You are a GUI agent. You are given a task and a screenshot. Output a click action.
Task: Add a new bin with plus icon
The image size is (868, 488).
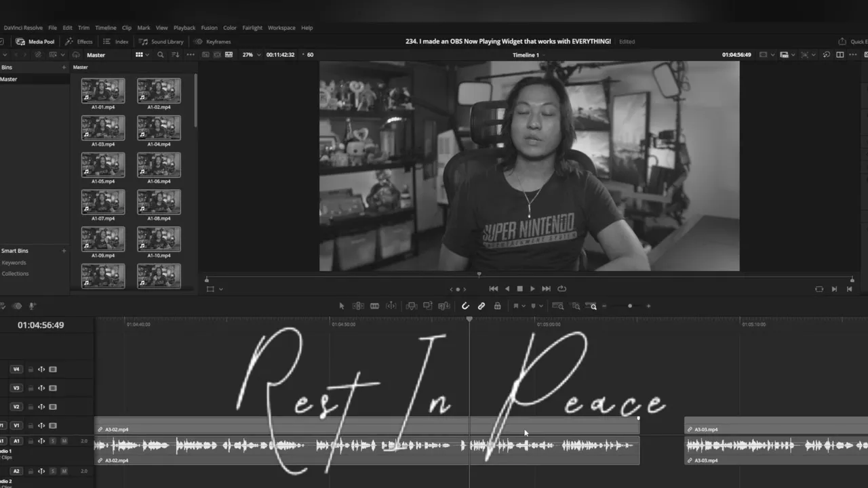point(64,67)
